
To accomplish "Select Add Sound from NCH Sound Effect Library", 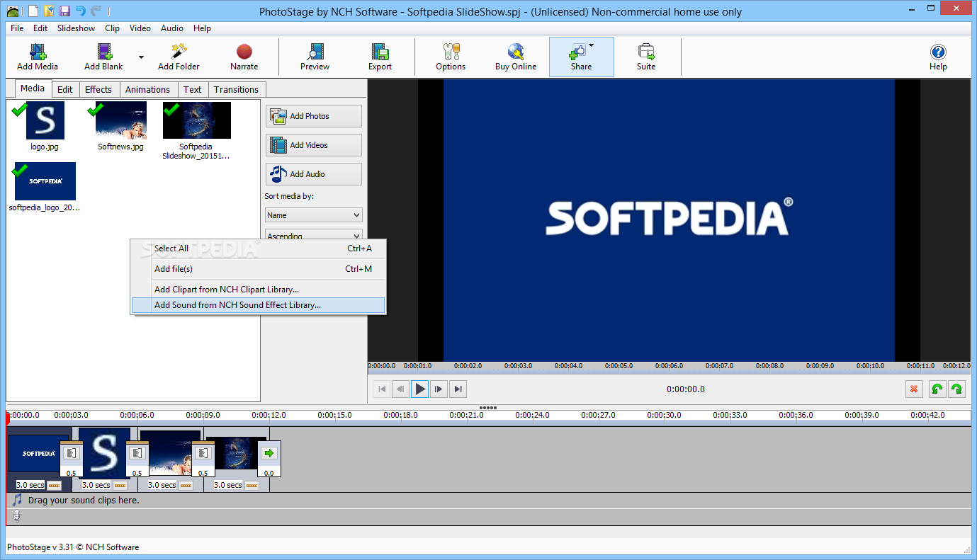I will (258, 305).
